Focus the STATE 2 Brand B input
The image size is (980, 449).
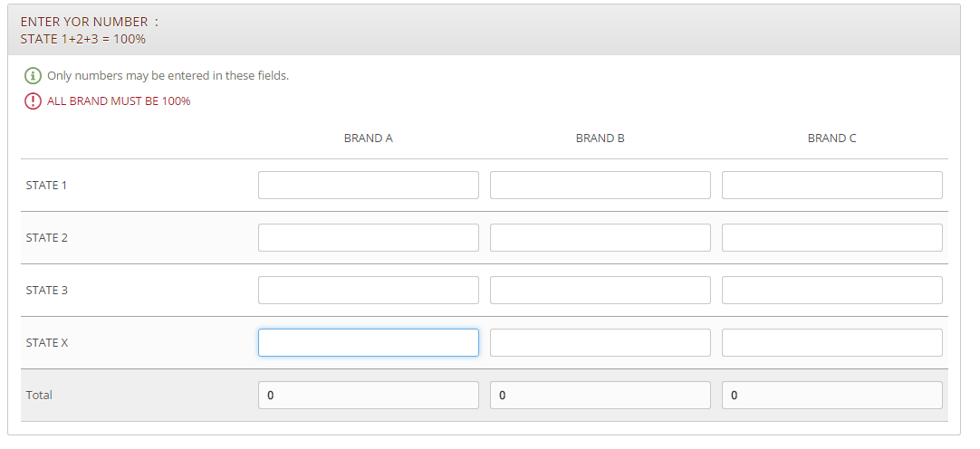(600, 238)
